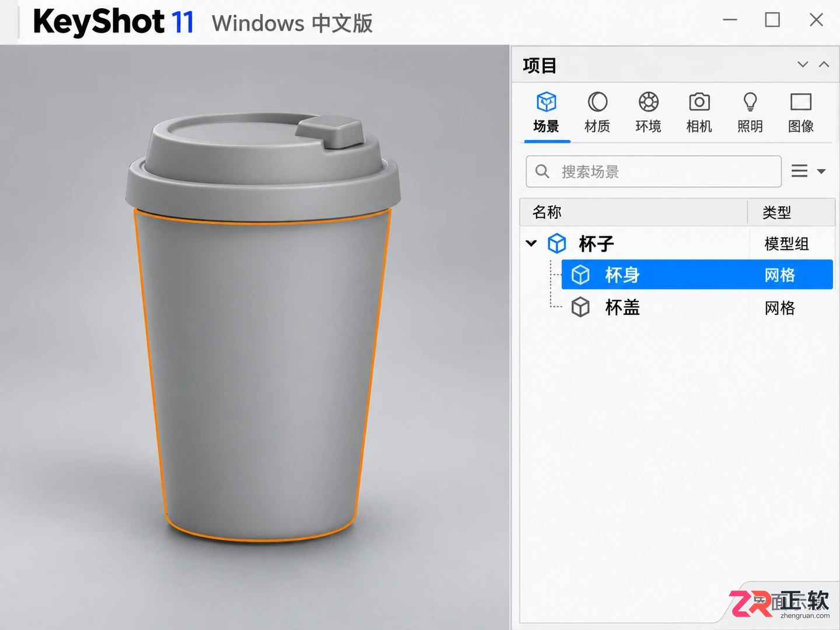Open dropdown arrow next to the list menu
This screenshot has height=630, width=840.
pyautogui.click(x=821, y=171)
